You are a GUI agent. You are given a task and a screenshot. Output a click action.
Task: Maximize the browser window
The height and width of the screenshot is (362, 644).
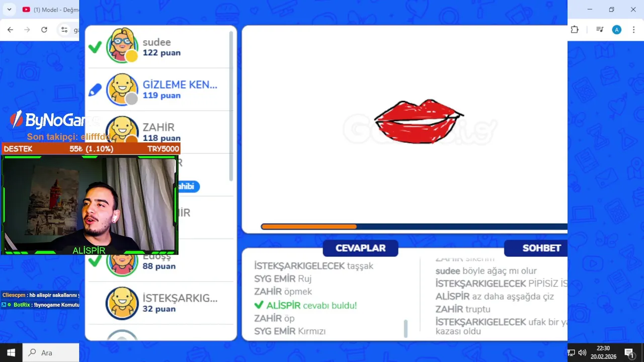(611, 10)
